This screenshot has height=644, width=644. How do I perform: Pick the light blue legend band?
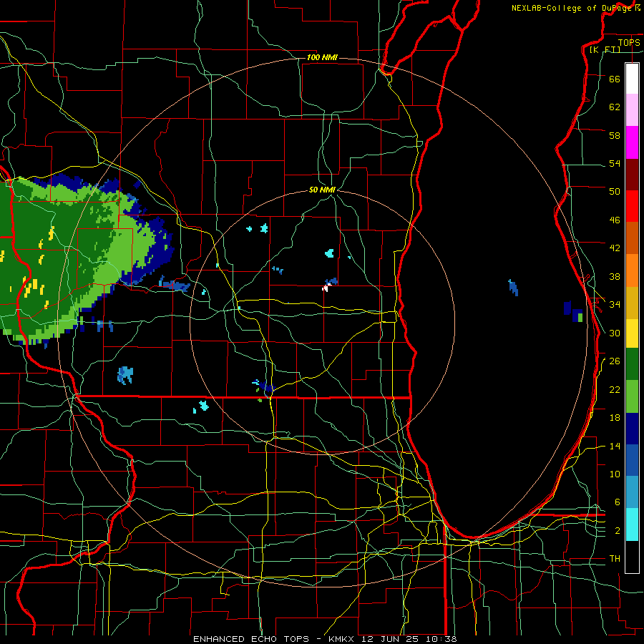pos(632,492)
